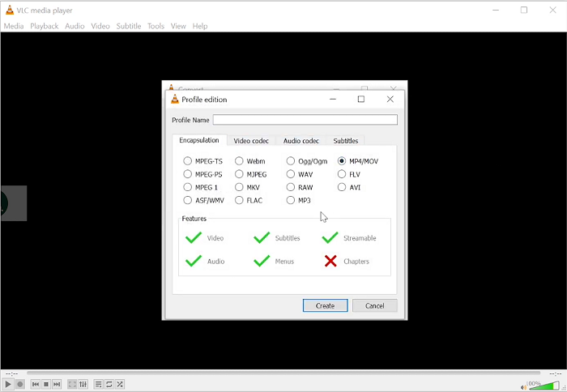
Task: Mute audio via speaker icon
Action: 523,387
